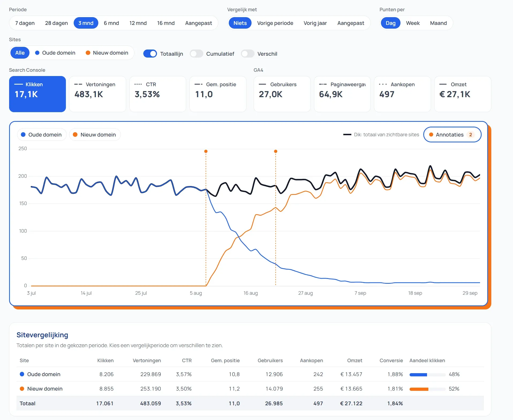Set points per Maand
513x420 pixels.
[439, 23]
